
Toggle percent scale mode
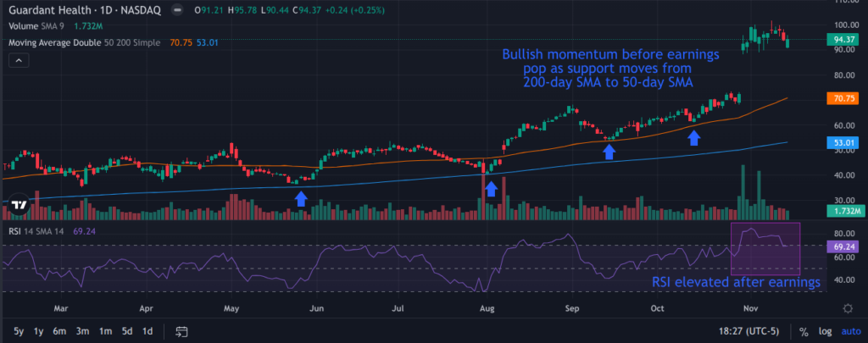click(x=802, y=330)
